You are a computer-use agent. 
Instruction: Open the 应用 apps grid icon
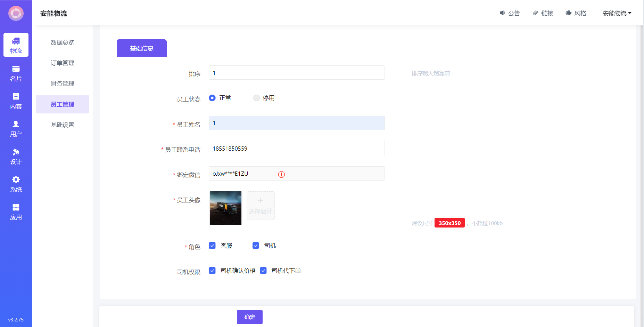pyautogui.click(x=16, y=207)
